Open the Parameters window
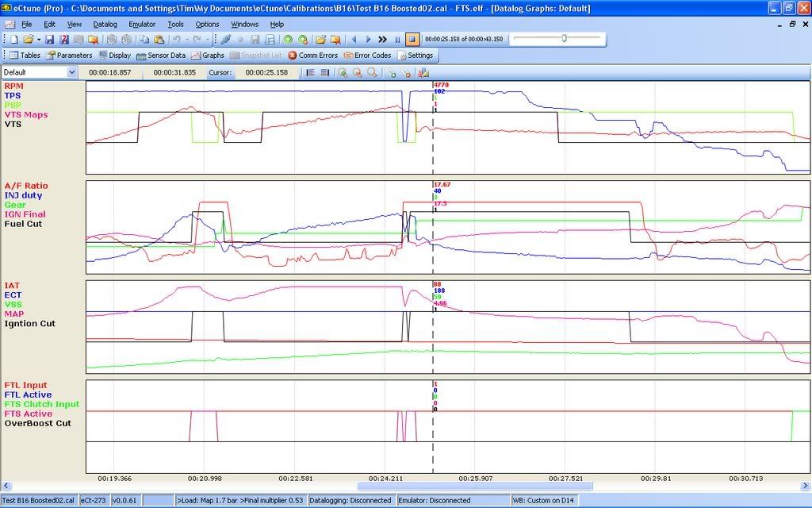 point(69,55)
